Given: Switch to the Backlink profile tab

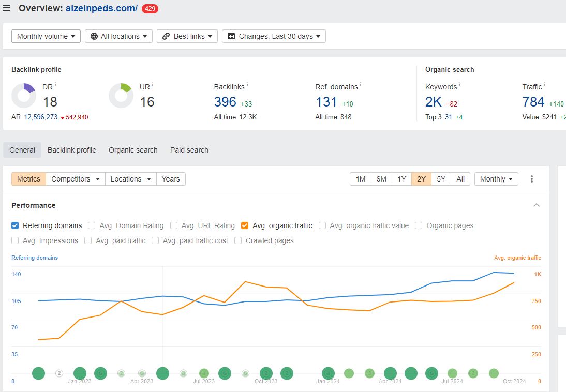Looking at the screenshot, I should (72, 150).
